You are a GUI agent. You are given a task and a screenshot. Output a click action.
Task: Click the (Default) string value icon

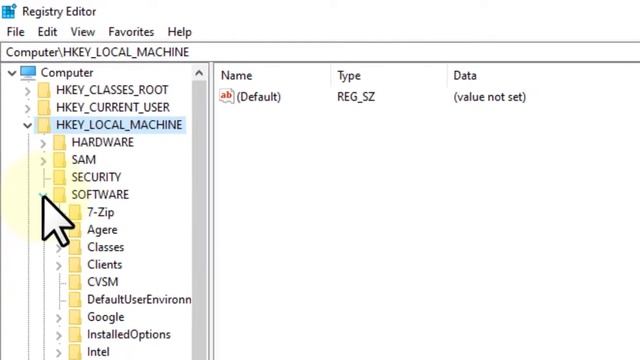click(x=227, y=96)
